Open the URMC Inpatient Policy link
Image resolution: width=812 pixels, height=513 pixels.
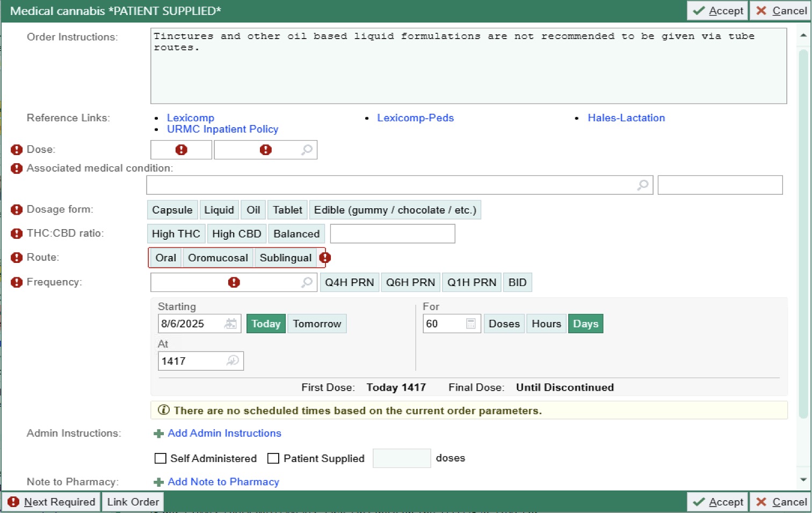223,129
